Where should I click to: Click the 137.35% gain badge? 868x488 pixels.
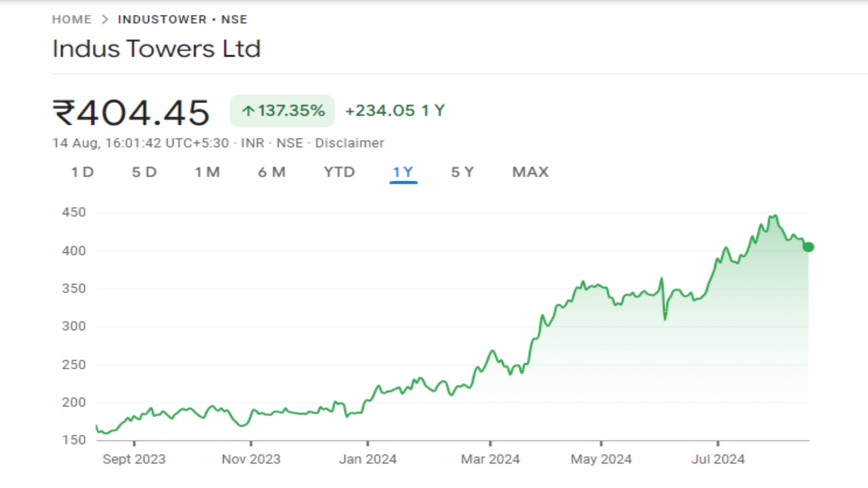[x=282, y=110]
